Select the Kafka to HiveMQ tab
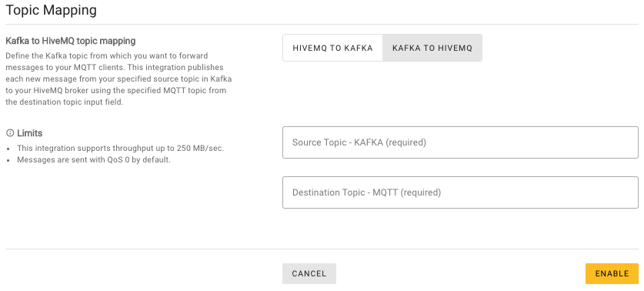 pyautogui.click(x=432, y=48)
